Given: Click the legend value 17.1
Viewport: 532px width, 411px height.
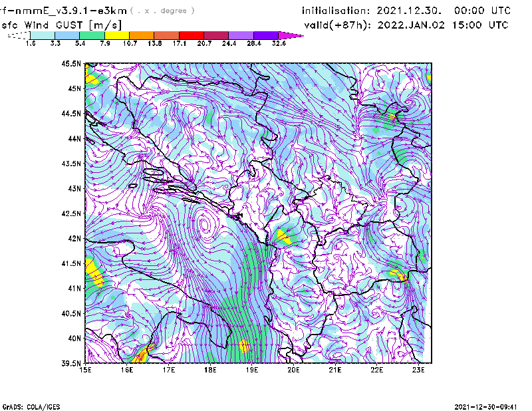Looking at the screenshot, I should tap(180, 43).
